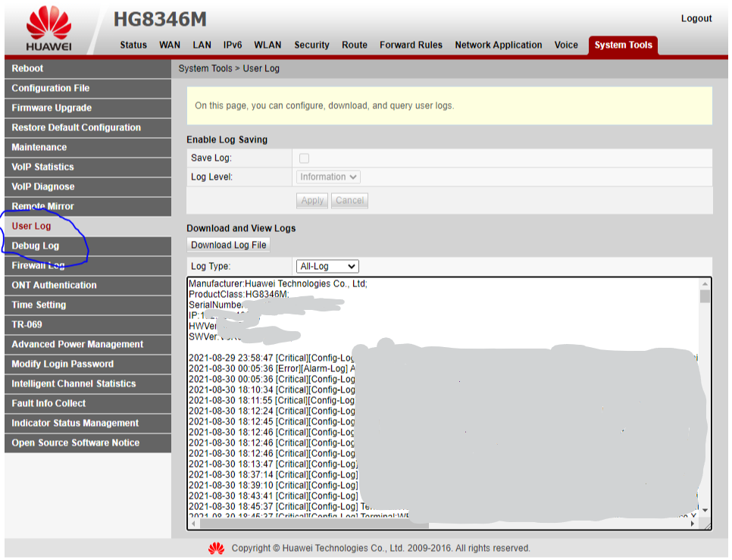This screenshot has width=732, height=560.
Task: Open Open Source Software Notice page
Action: [88, 443]
